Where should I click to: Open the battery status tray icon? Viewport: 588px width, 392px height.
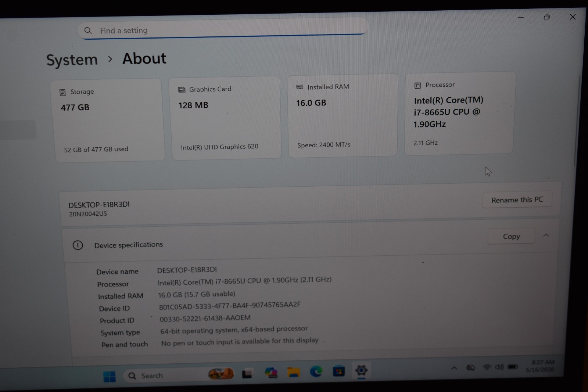click(513, 366)
